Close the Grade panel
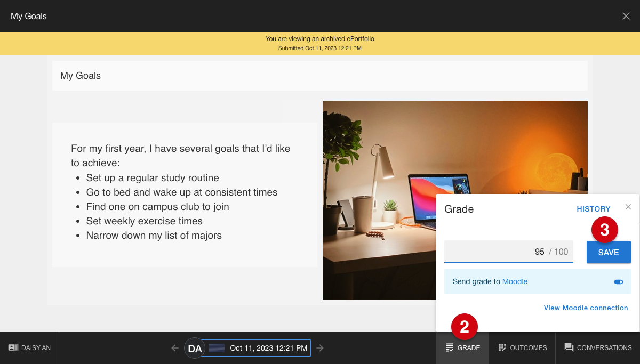This screenshot has height=364, width=640. (x=628, y=207)
